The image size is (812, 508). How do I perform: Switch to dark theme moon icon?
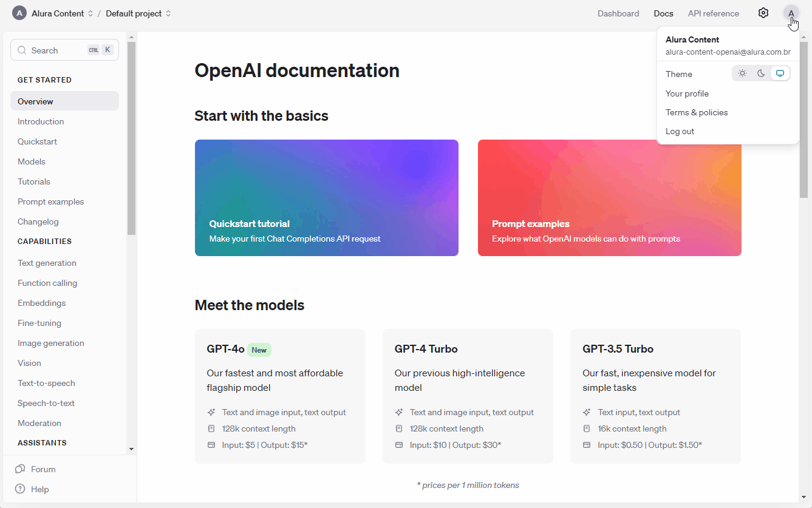pyautogui.click(x=761, y=73)
